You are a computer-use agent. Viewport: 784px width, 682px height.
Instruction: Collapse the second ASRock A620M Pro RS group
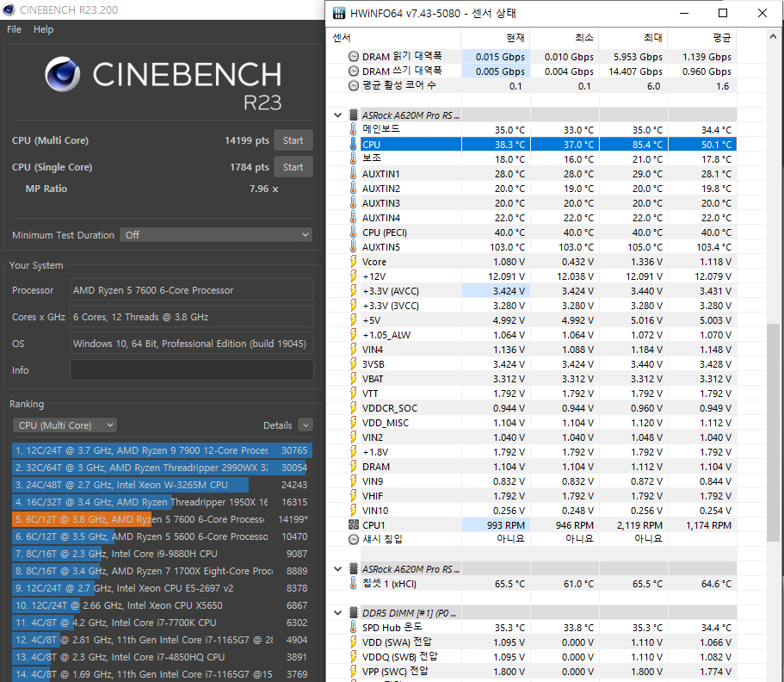338,569
